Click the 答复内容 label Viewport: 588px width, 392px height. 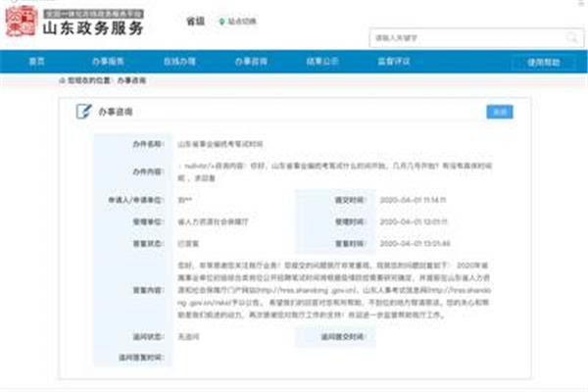pyautogui.click(x=148, y=290)
